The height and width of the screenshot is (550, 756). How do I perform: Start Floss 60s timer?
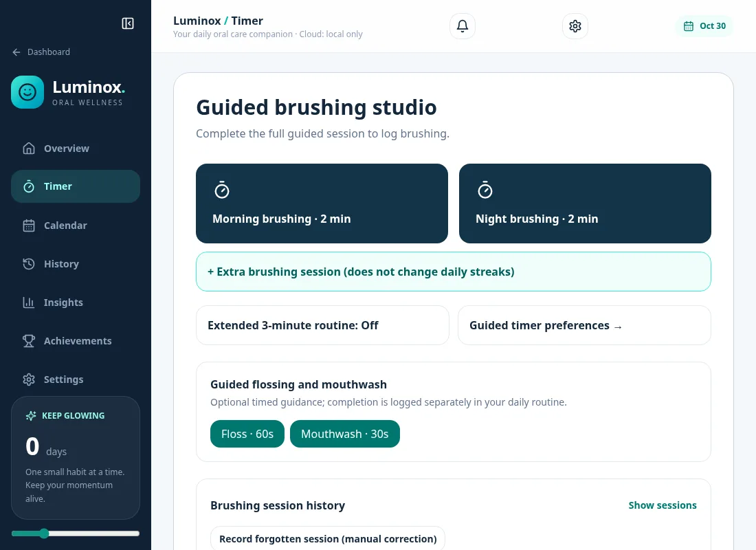click(x=247, y=434)
